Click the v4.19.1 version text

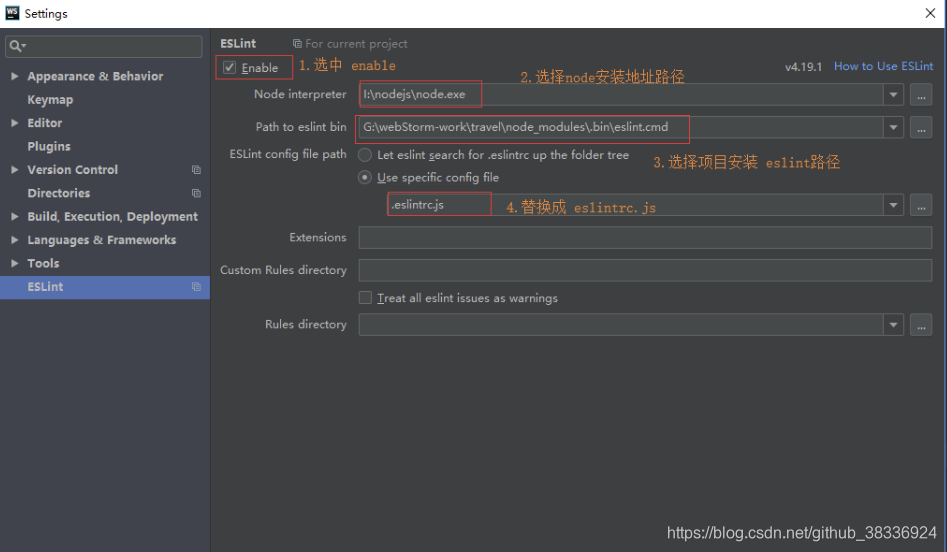pyautogui.click(x=803, y=67)
